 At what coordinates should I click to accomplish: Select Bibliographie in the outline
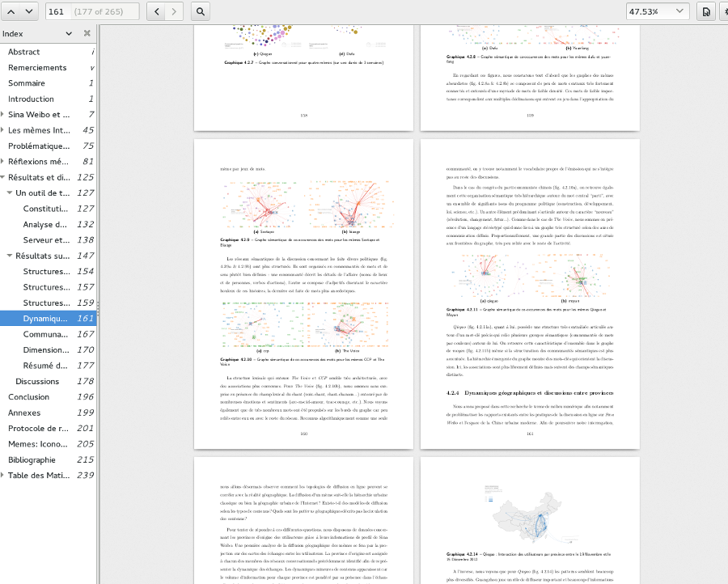(33, 459)
